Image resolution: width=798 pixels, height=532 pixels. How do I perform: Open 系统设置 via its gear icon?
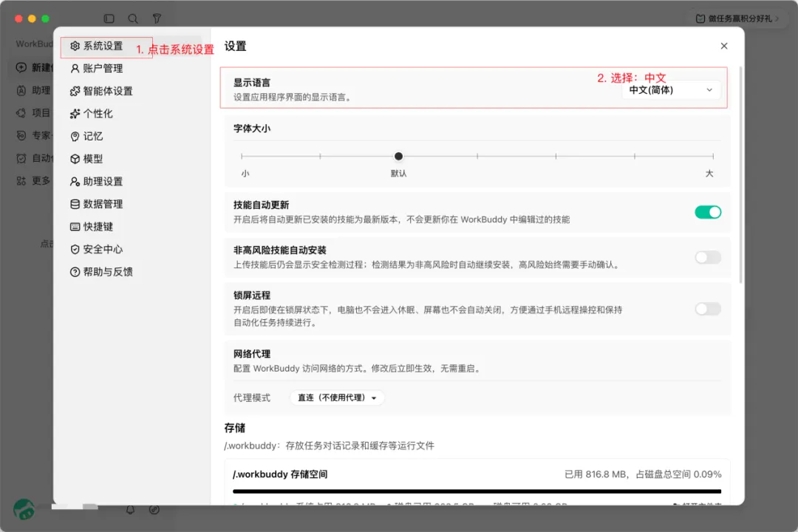[75, 46]
